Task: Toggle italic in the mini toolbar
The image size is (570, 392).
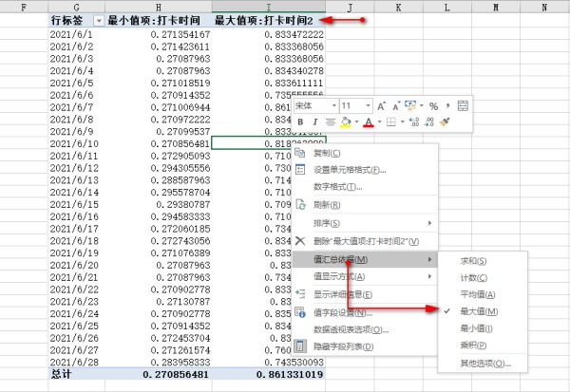Action: pos(314,122)
